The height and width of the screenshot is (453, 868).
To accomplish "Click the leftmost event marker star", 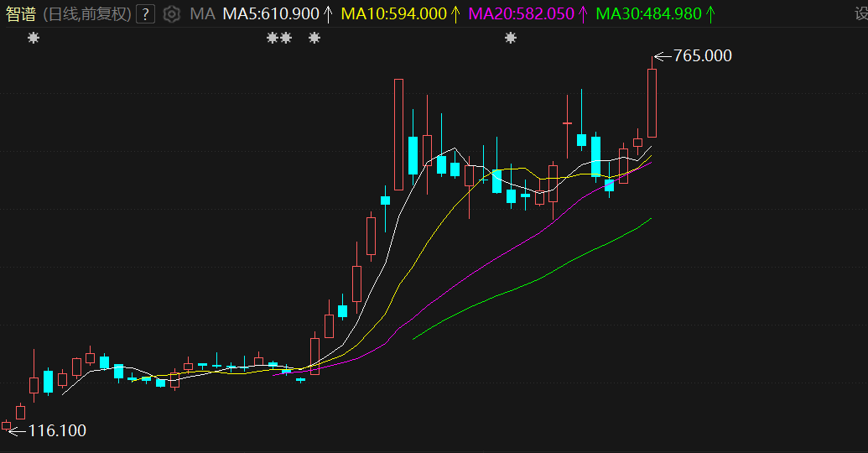I will [34, 38].
